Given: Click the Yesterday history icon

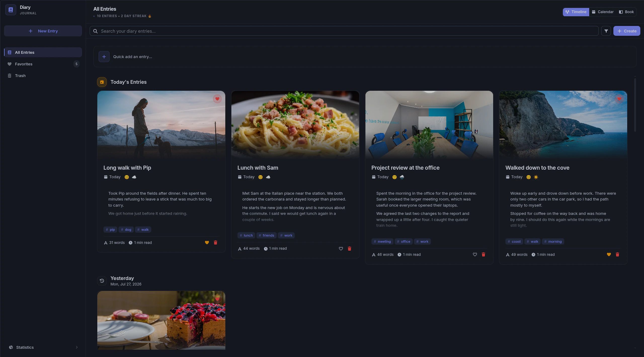Looking at the screenshot, I should tap(102, 281).
